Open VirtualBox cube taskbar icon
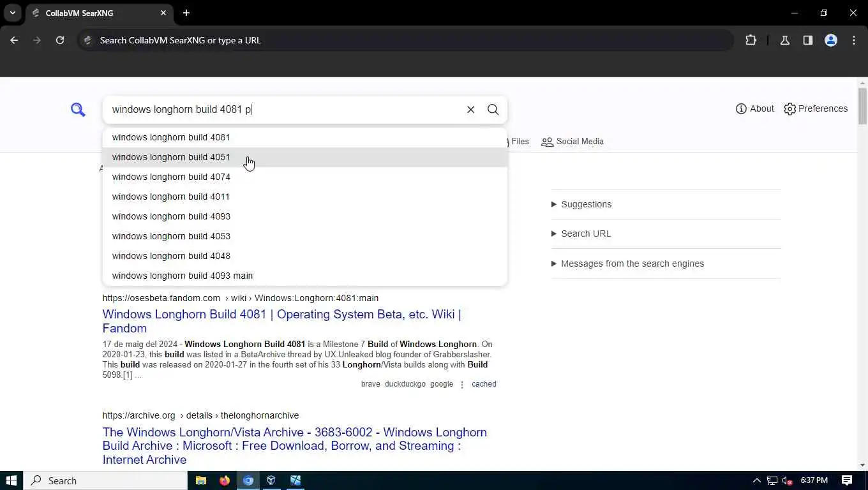The width and height of the screenshot is (868, 490). (271, 480)
